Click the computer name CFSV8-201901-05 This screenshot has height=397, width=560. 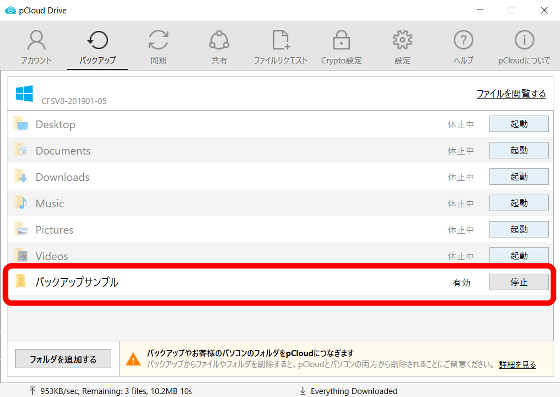pyautogui.click(x=74, y=101)
